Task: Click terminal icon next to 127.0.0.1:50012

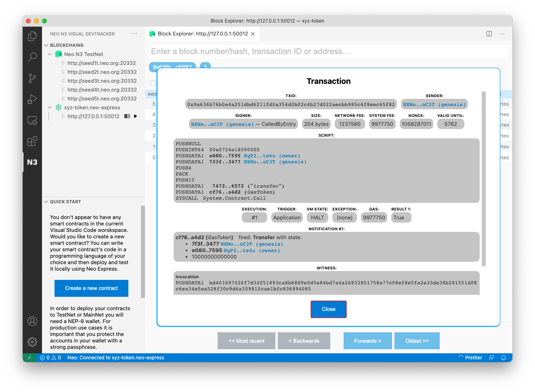Action: tap(127, 116)
